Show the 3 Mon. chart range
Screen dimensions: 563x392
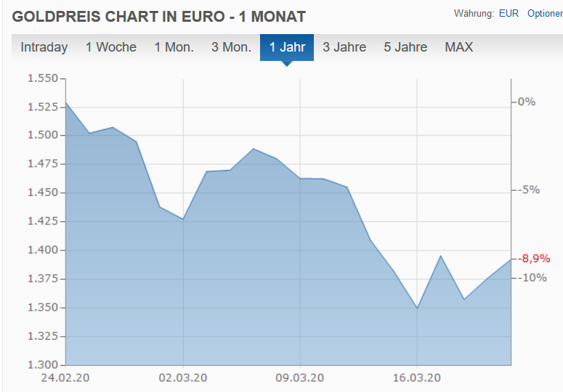(231, 48)
